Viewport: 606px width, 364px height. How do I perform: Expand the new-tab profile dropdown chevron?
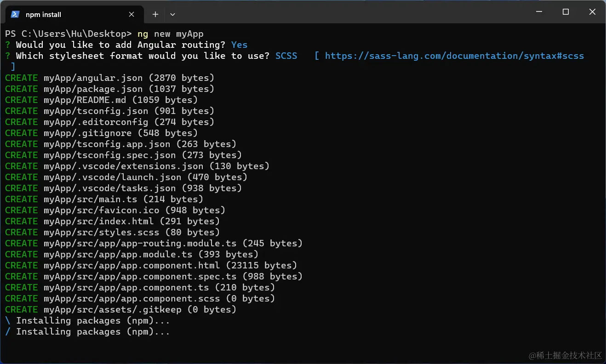pyautogui.click(x=172, y=14)
